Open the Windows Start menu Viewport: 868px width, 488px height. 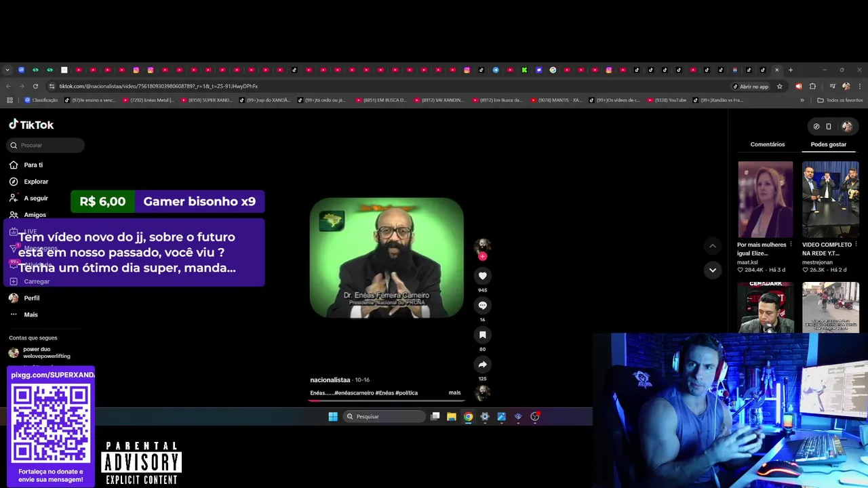[333, 416]
